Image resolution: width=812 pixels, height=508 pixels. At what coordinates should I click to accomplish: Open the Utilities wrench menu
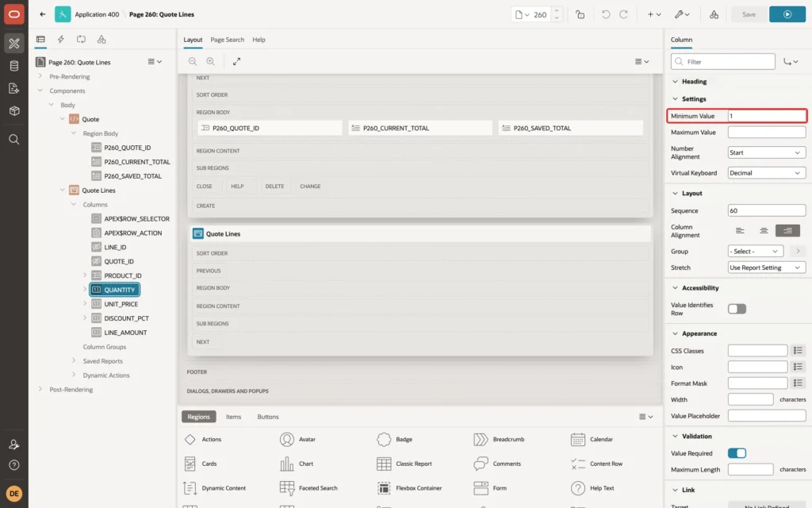click(682, 14)
